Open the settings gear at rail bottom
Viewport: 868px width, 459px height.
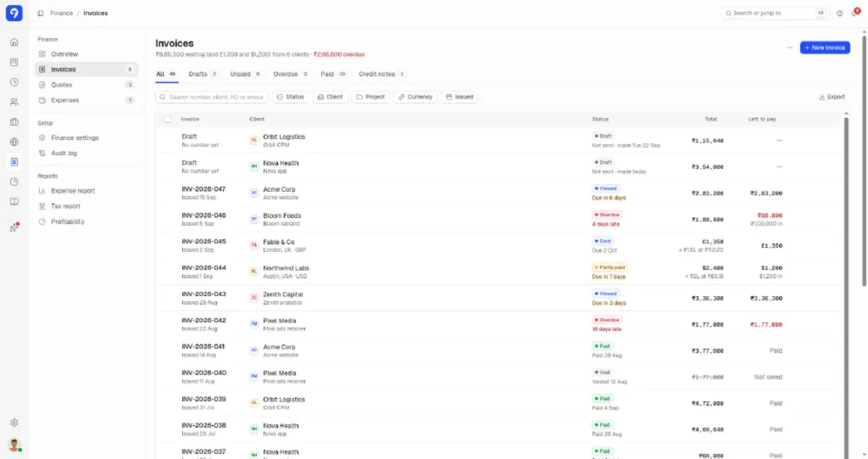[x=14, y=423]
